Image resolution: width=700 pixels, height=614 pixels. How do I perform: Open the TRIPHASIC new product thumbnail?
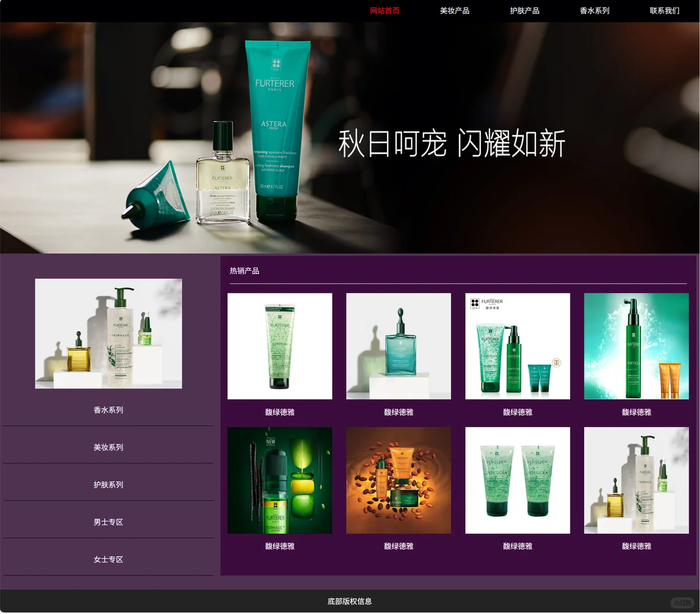(x=280, y=480)
